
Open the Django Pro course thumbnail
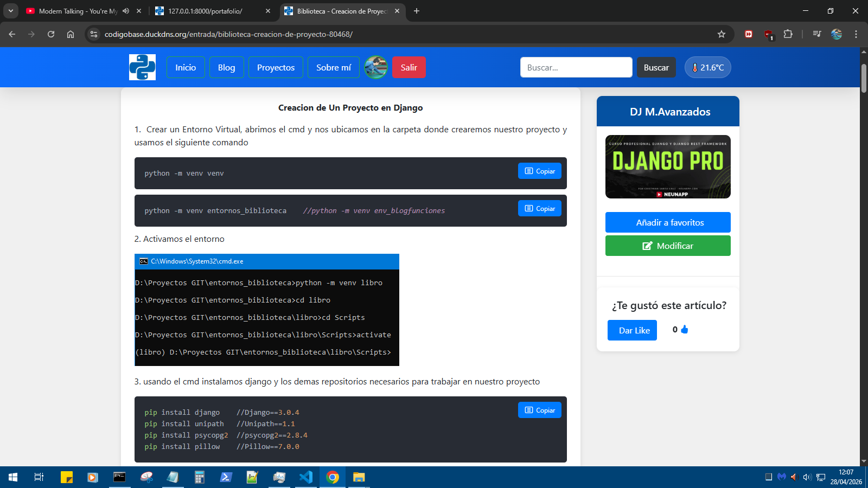click(668, 166)
